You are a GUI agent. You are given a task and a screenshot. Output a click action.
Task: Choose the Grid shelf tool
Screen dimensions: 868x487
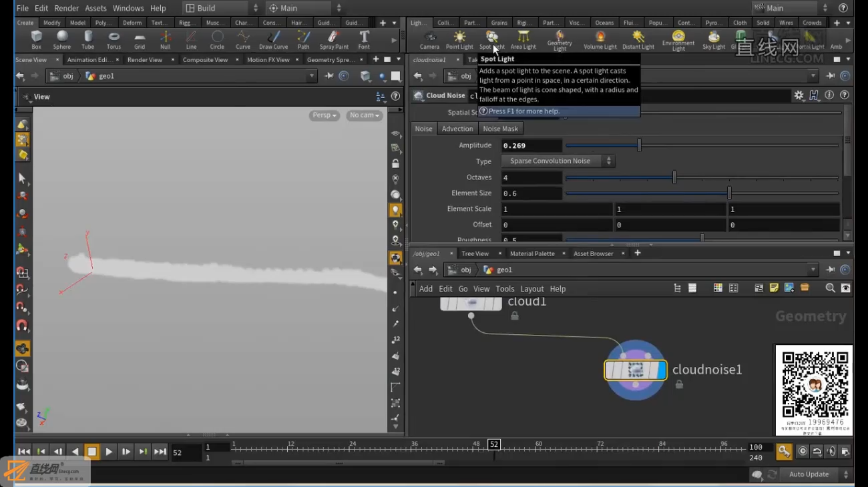(140, 40)
